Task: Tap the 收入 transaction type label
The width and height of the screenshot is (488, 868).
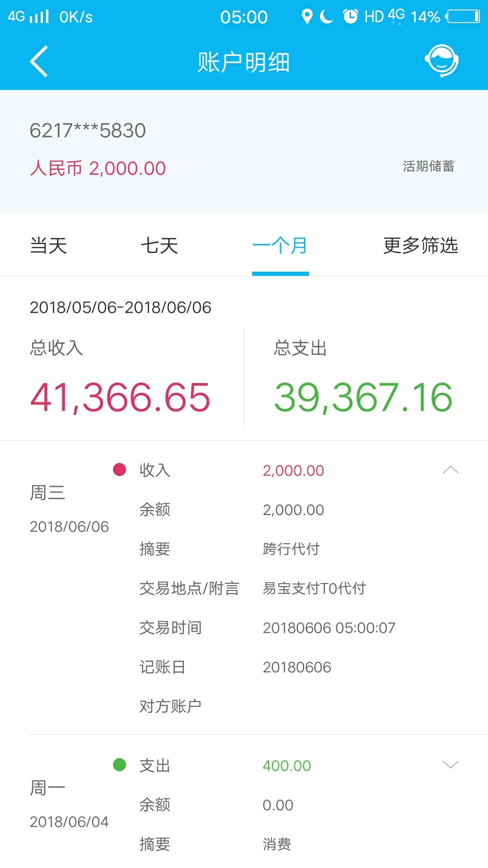Action: [155, 471]
